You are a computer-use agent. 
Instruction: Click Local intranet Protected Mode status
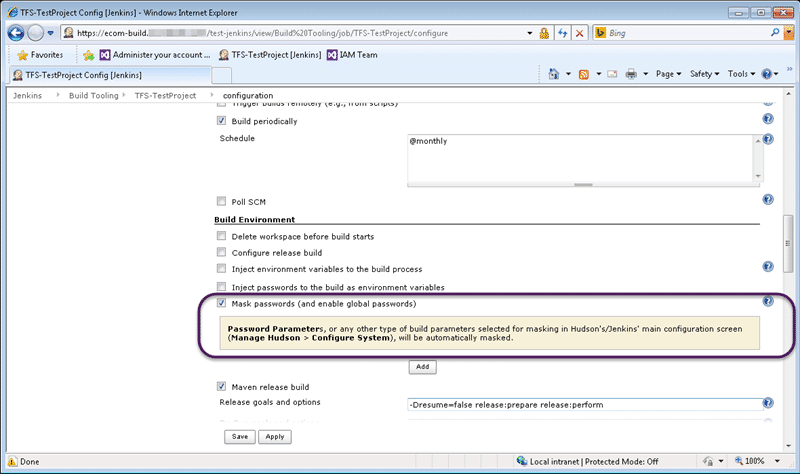click(x=587, y=461)
